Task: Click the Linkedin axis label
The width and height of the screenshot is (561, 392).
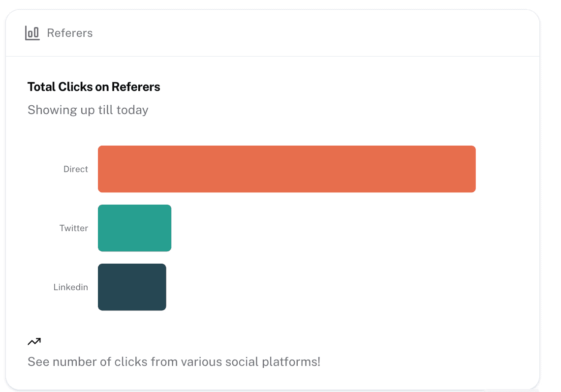Action: (71, 287)
